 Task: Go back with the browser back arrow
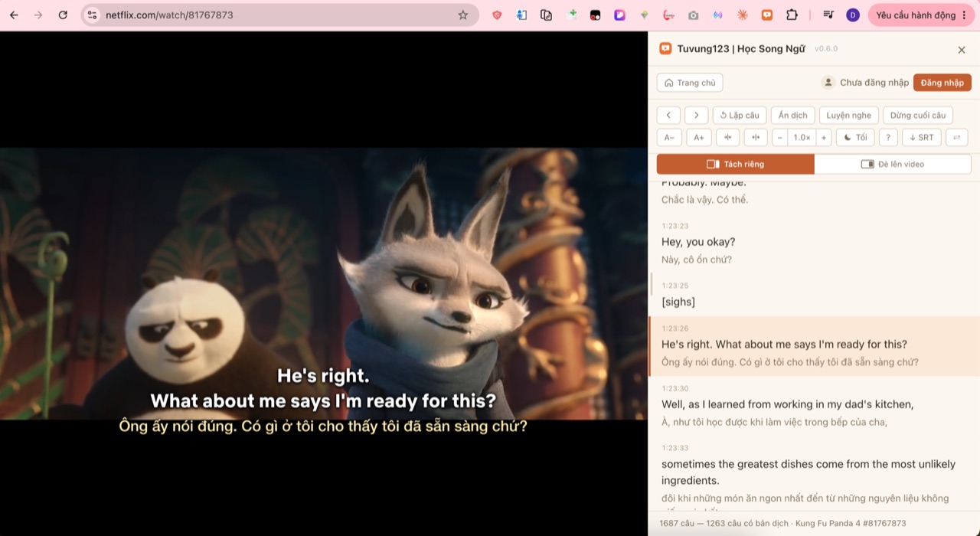pos(14,15)
